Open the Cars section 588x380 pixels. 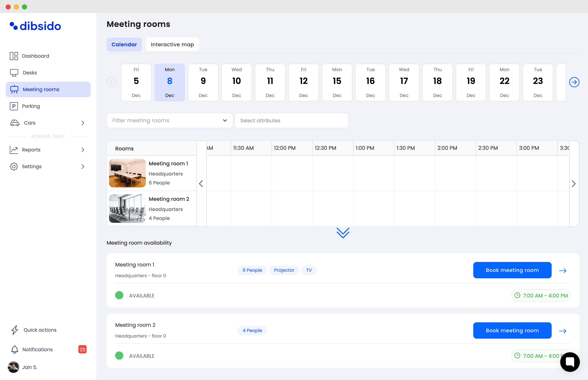pos(30,123)
